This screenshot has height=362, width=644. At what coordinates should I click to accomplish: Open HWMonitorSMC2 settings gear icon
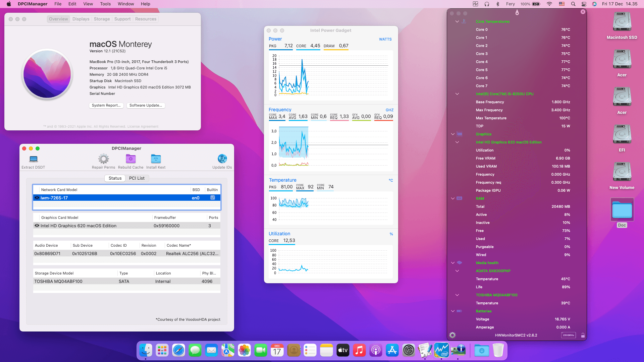pyautogui.click(x=452, y=335)
